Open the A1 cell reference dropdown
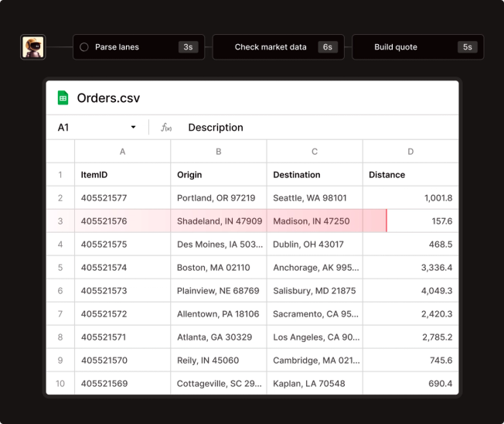The image size is (504, 424). tap(133, 128)
